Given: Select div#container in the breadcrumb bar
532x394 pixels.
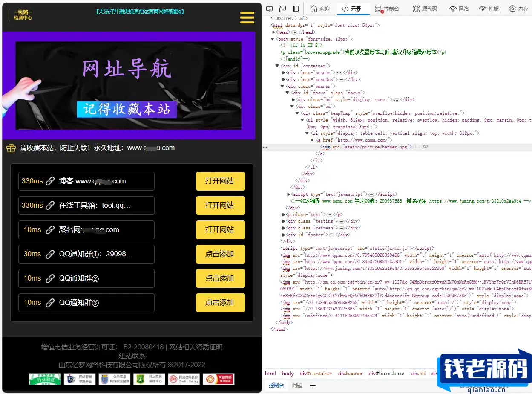Looking at the screenshot, I should click(x=316, y=374).
